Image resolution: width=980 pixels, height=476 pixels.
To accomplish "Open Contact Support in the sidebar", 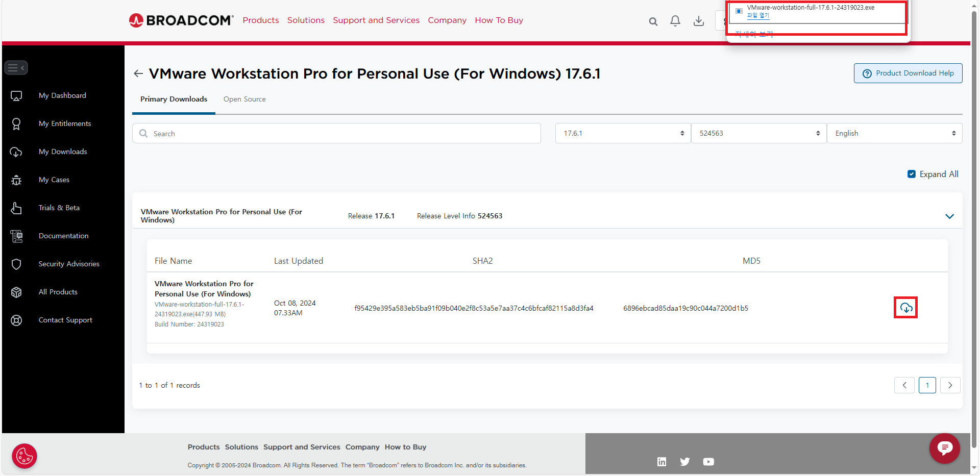I will pyautogui.click(x=65, y=320).
